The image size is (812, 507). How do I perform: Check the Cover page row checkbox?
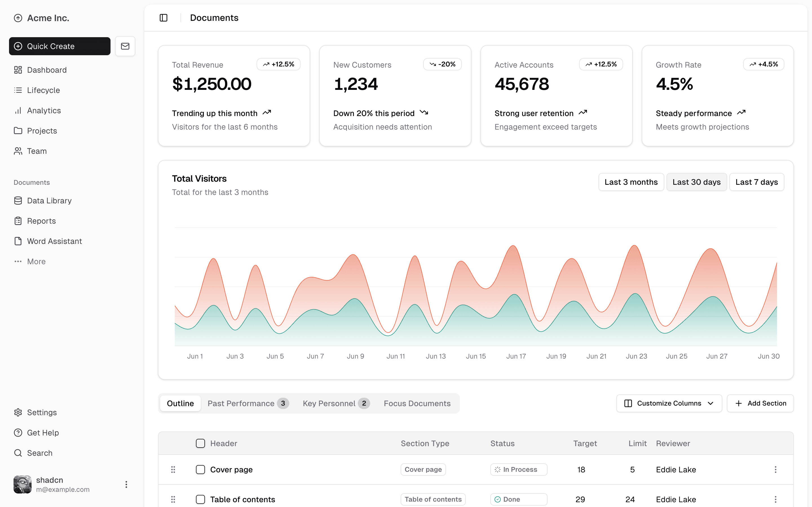(200, 470)
